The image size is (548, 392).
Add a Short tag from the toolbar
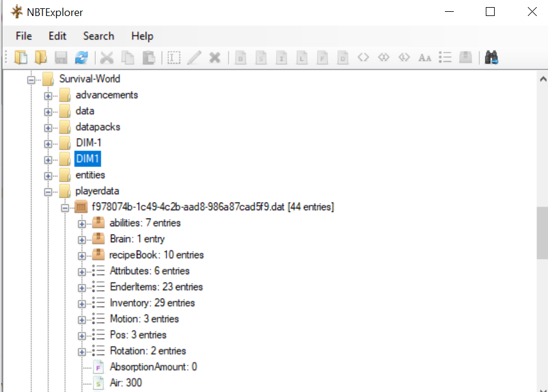coord(261,57)
